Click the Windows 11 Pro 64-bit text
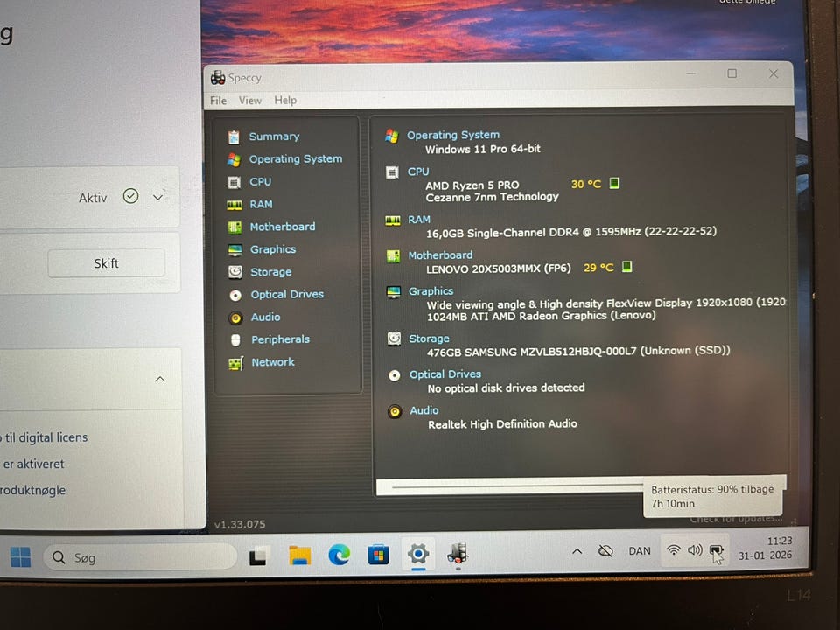This screenshot has width=840, height=630. point(483,149)
